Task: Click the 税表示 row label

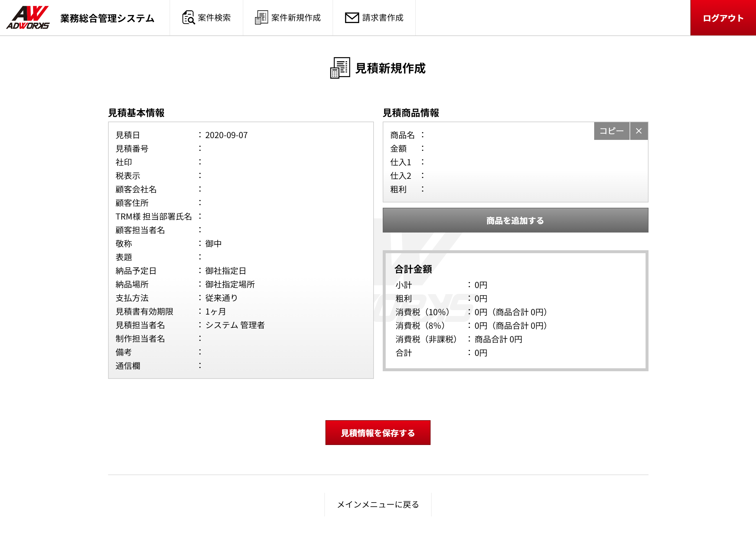Action: point(128,176)
